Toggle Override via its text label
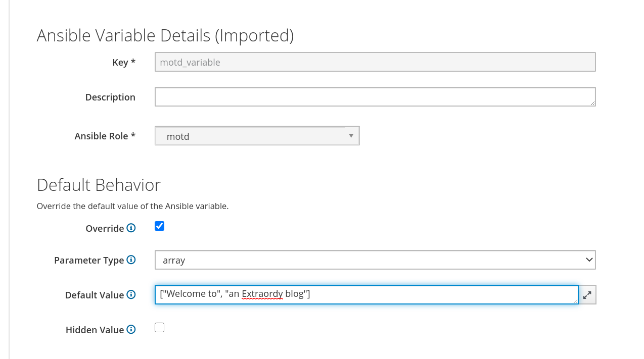 [x=105, y=228]
